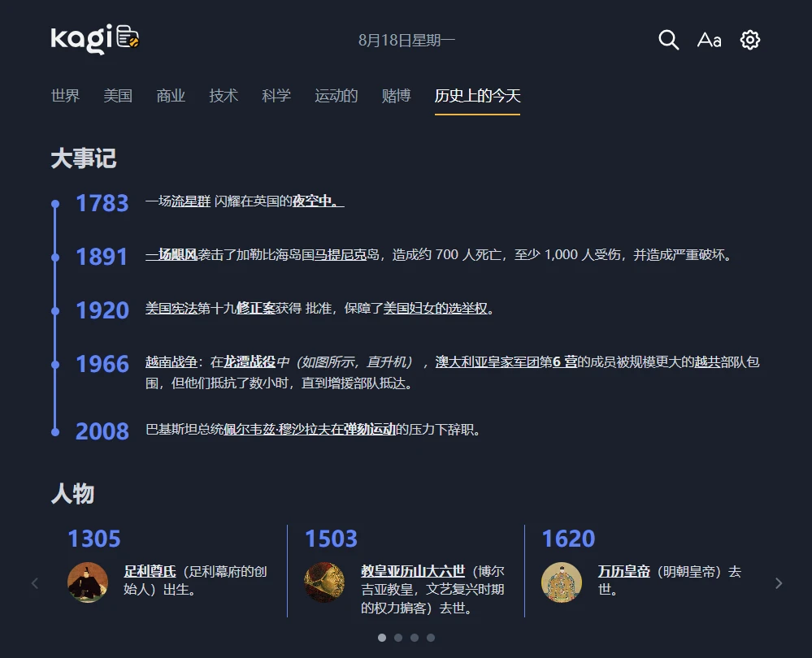Open the 马提尼克 link
The height and width of the screenshot is (658, 812).
(x=341, y=255)
